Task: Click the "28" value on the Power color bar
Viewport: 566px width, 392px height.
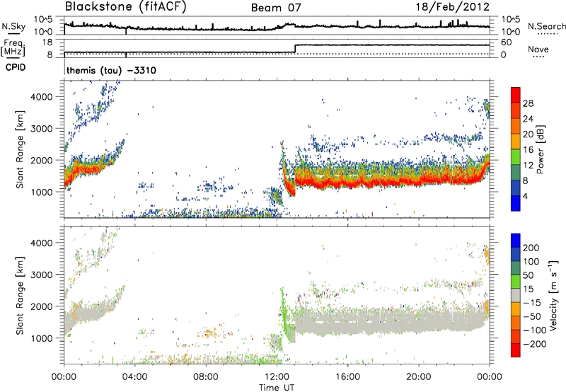Action: click(x=528, y=103)
